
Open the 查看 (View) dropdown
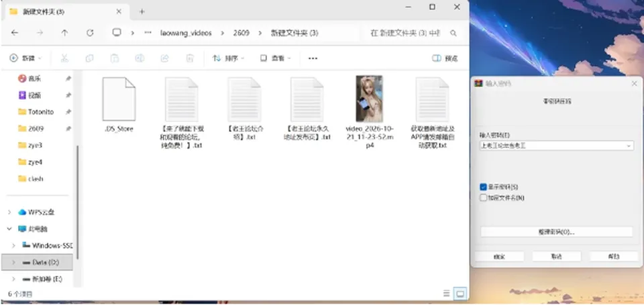275,58
